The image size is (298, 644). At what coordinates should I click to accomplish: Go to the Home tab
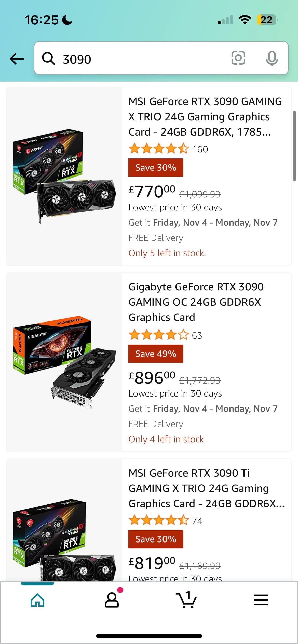coord(37,600)
